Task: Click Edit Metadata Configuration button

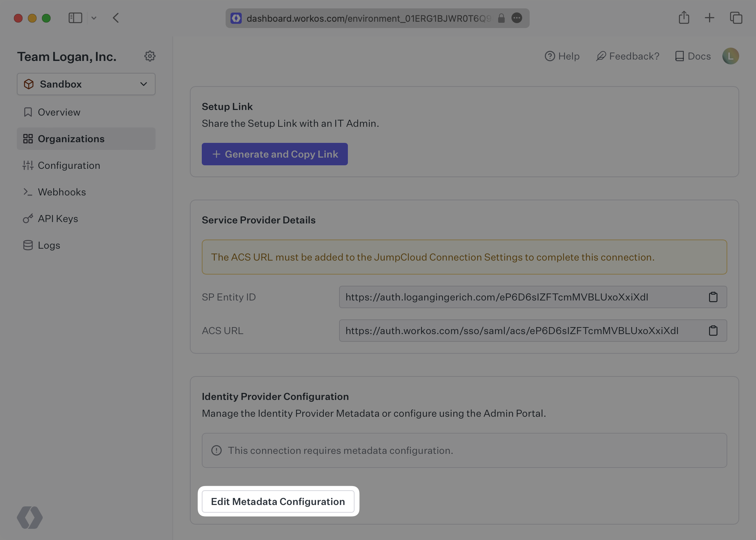Action: pyautogui.click(x=278, y=501)
